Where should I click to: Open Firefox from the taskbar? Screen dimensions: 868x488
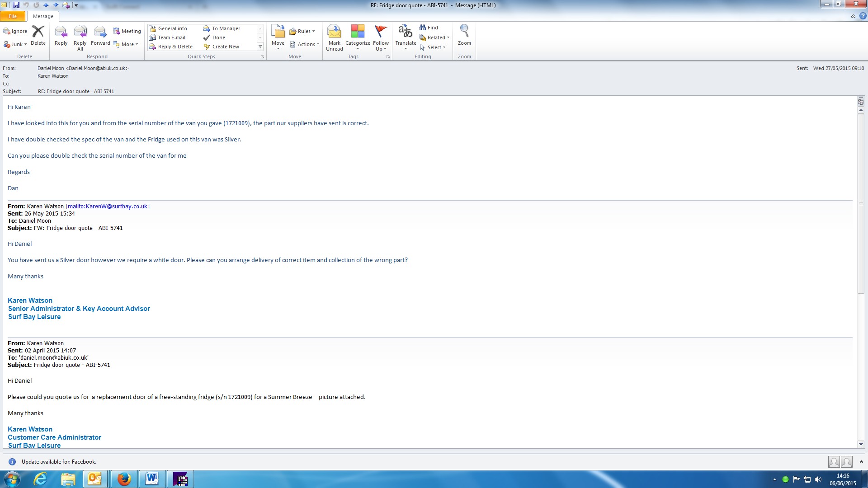(x=124, y=479)
